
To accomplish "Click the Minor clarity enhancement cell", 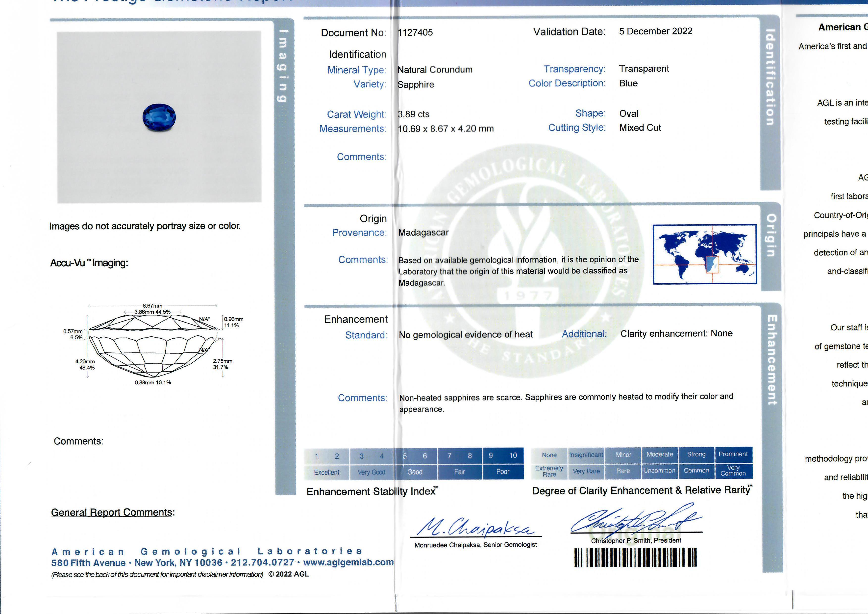I will (623, 455).
